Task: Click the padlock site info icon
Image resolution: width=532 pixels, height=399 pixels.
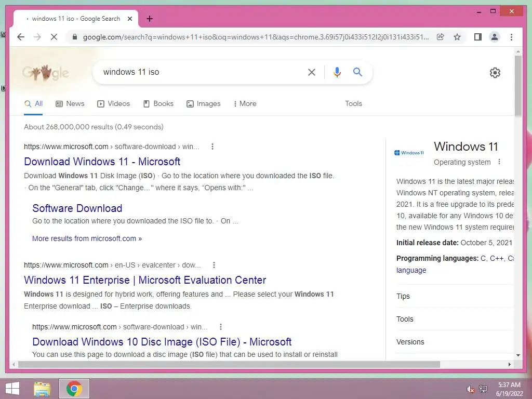Action: (x=75, y=37)
